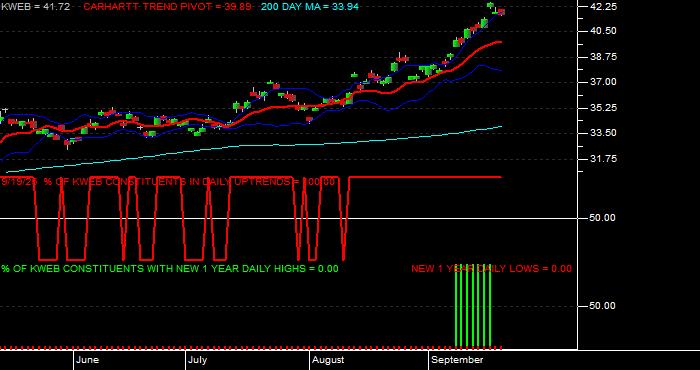Click the % of KWEB constituents in daily uptrends label

click(168, 182)
